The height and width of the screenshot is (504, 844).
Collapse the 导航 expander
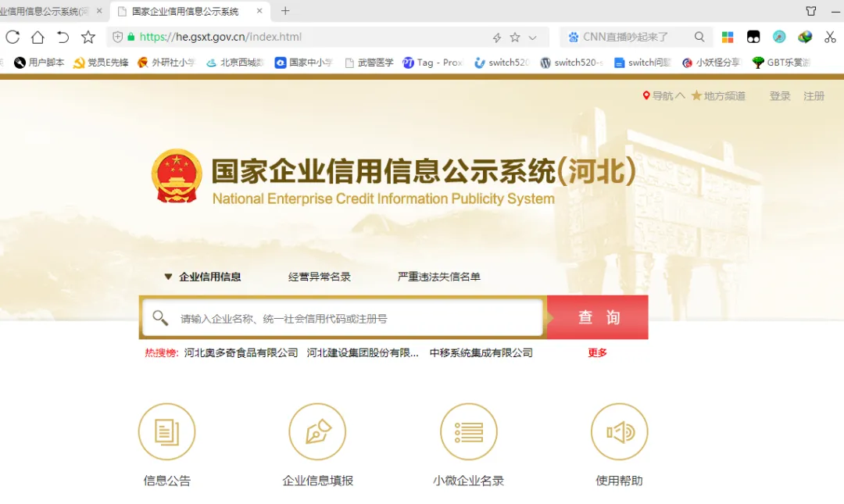click(x=662, y=95)
